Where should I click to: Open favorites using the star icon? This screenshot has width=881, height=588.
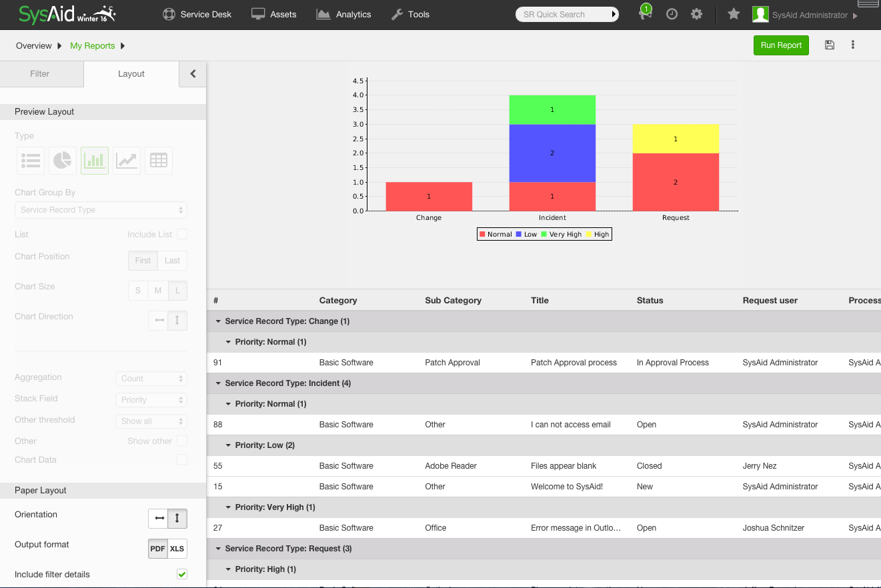coord(733,13)
